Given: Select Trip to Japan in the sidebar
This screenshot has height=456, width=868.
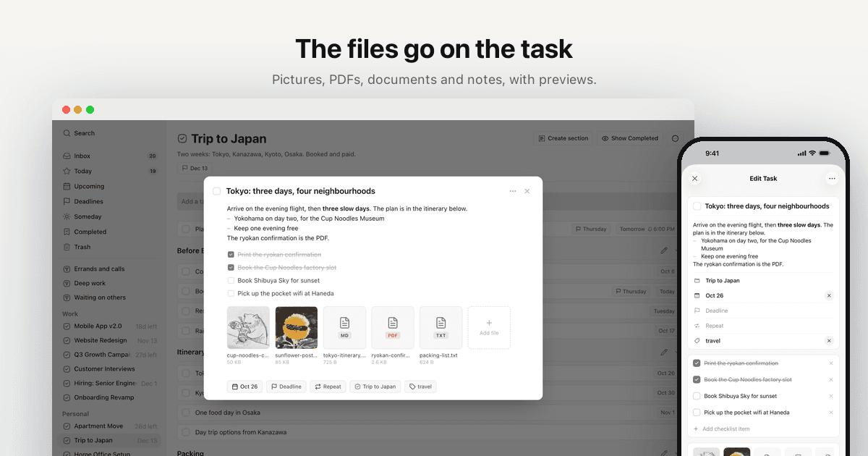Looking at the screenshot, I should point(110,440).
